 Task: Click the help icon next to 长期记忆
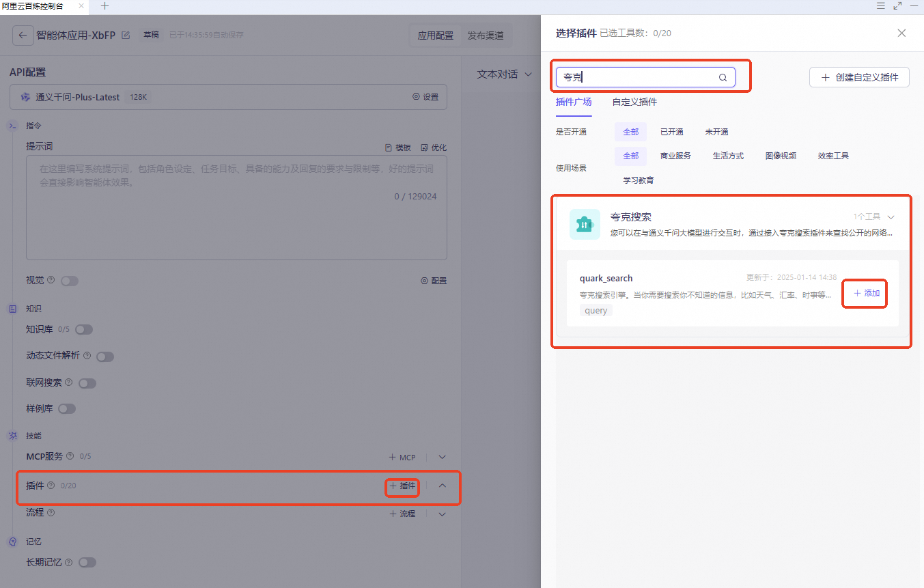[69, 562]
